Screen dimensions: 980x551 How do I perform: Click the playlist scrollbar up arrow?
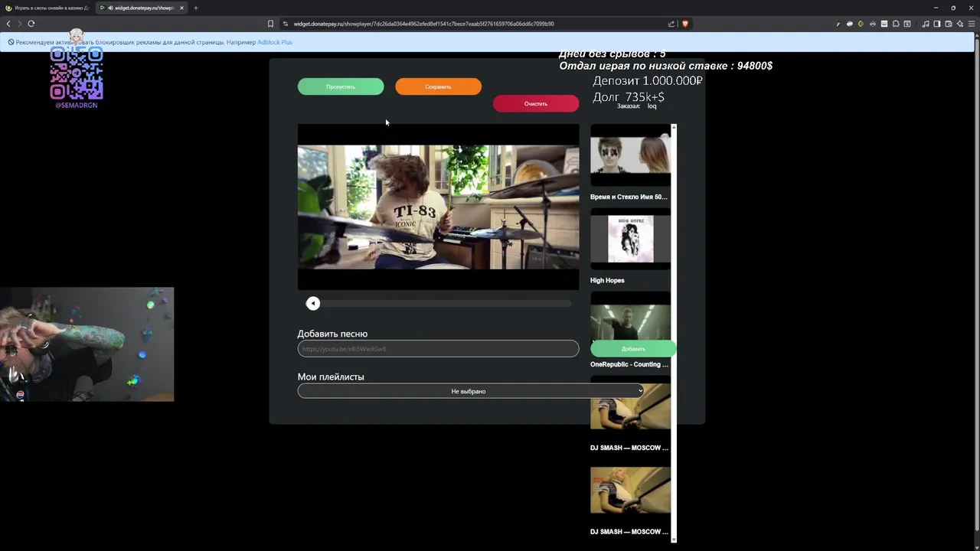[x=674, y=126]
